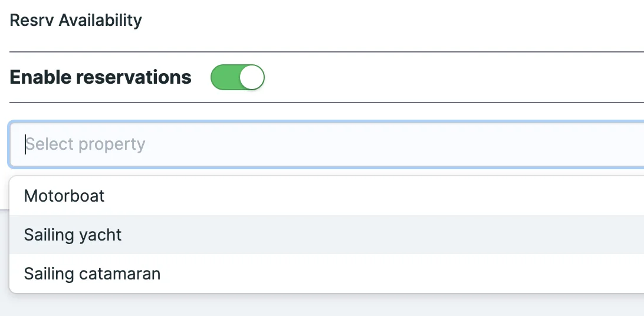Click the Resrv Availability section title text
This screenshot has width=644, height=316.
[76, 21]
